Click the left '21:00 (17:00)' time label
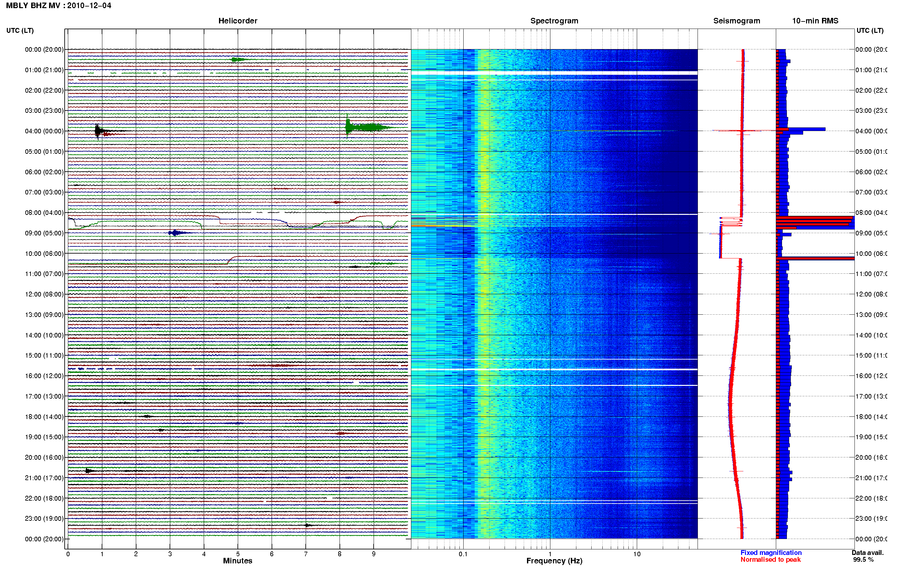Viewport: 924px width, 578px height. tap(44, 478)
